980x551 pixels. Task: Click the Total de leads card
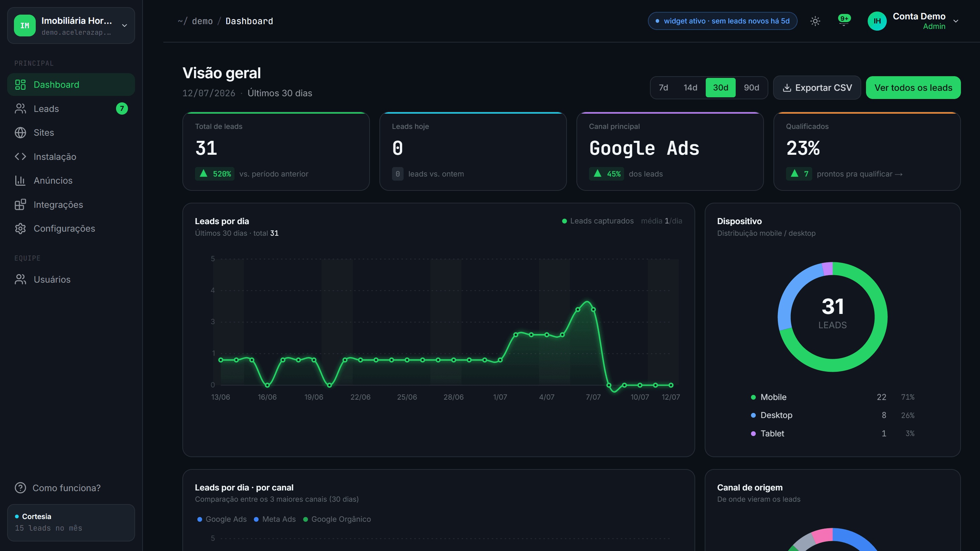click(x=276, y=151)
